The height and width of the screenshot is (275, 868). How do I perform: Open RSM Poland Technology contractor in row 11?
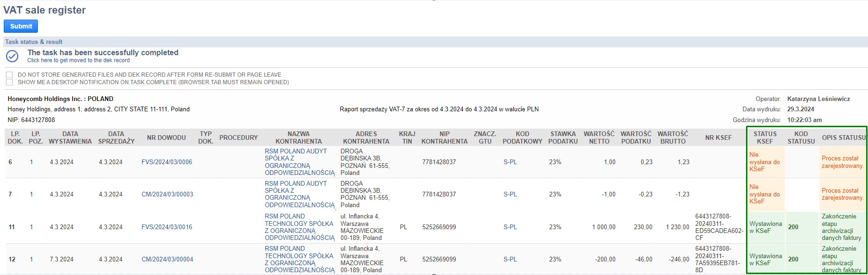(299, 227)
